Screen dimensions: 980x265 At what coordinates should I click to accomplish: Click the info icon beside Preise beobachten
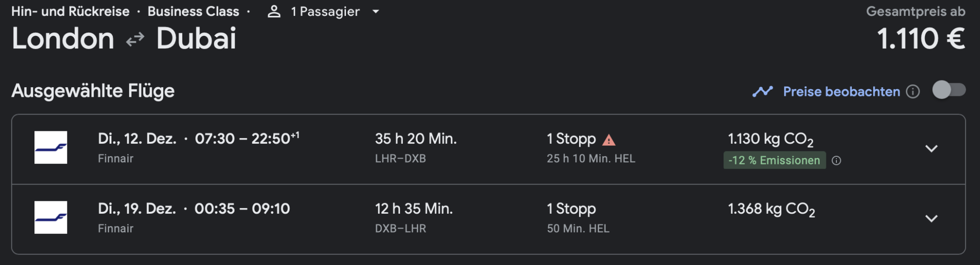pos(913,92)
